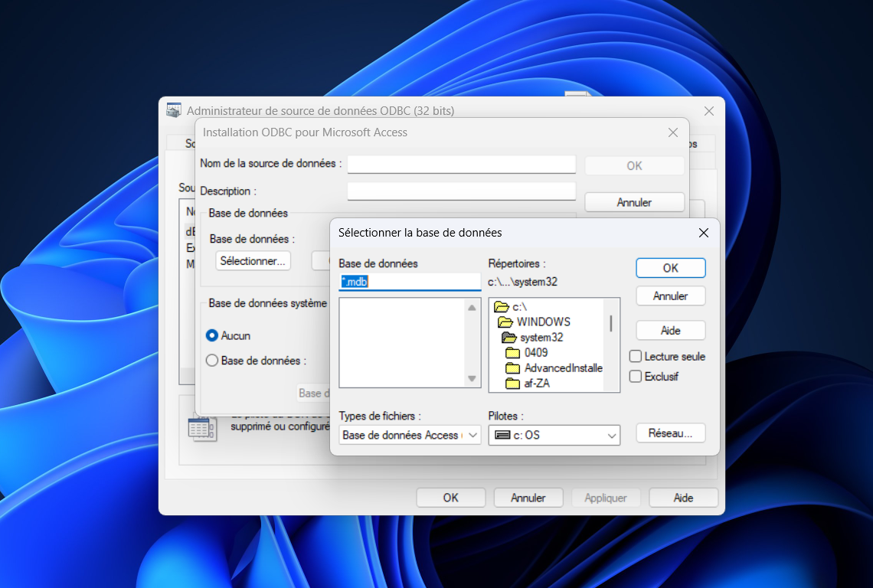This screenshot has height=588, width=873.
Task: Confirm with OK in database selection dialog
Action: [670, 268]
